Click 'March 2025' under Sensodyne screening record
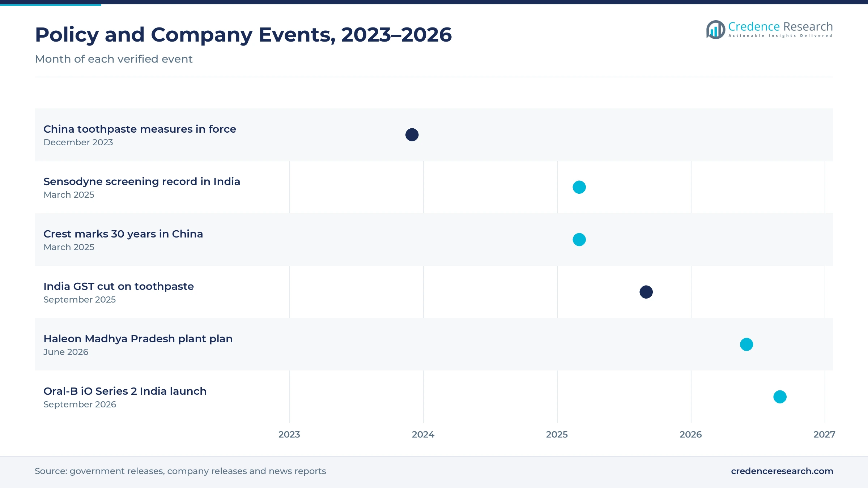 69,195
